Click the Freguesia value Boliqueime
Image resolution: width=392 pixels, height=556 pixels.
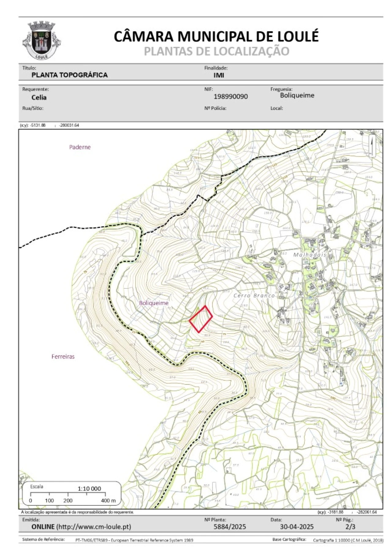pos(297,95)
